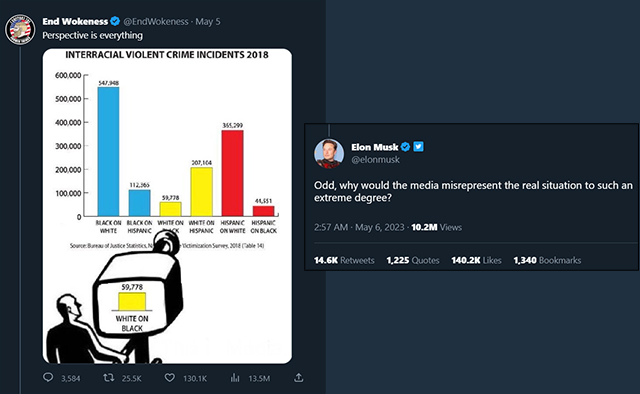640x394 pixels.
Task: Click the Elon Musk display name
Action: click(x=375, y=147)
